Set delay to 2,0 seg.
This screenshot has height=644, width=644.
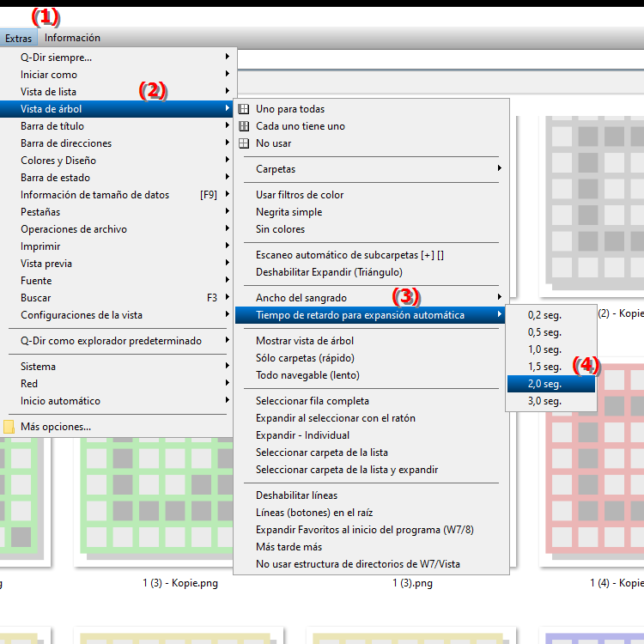coord(550,384)
